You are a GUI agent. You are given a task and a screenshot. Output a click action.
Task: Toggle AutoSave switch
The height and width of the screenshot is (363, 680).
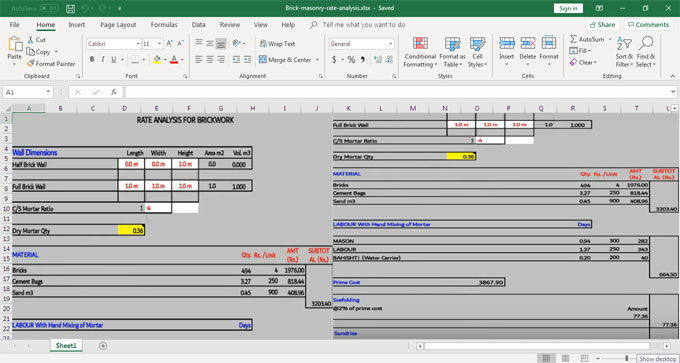pyautogui.click(x=49, y=8)
